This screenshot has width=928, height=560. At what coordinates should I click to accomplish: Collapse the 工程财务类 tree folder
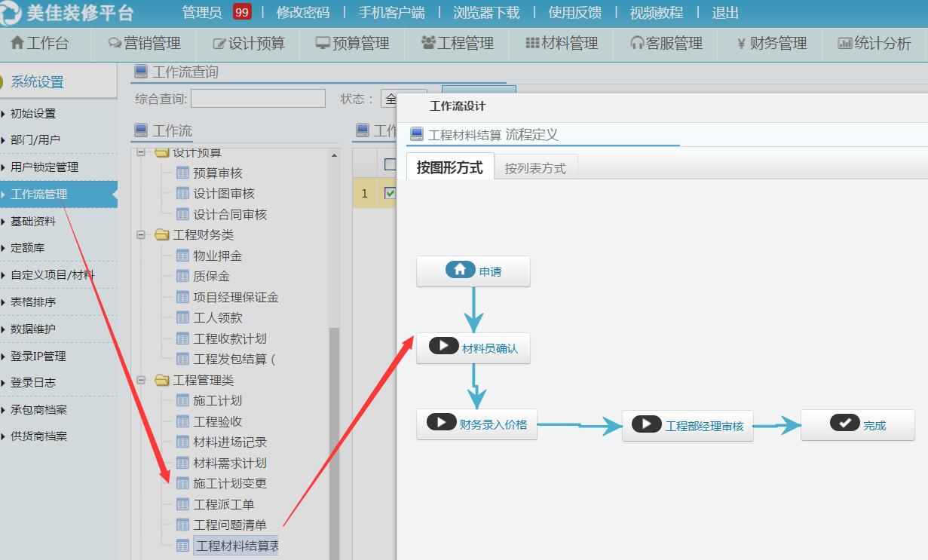pos(141,235)
